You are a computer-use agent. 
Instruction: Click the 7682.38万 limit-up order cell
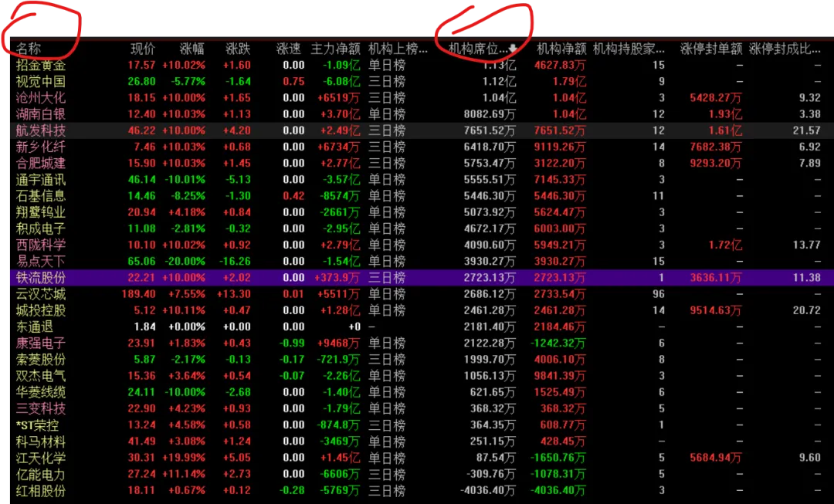click(x=716, y=147)
